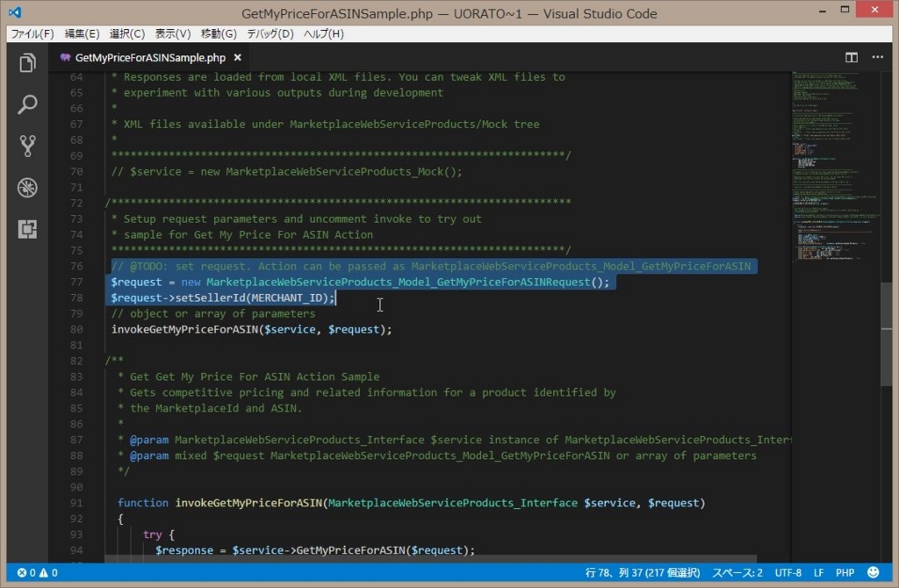Click line number 76 in gutter
899x588 pixels.
[76, 266]
